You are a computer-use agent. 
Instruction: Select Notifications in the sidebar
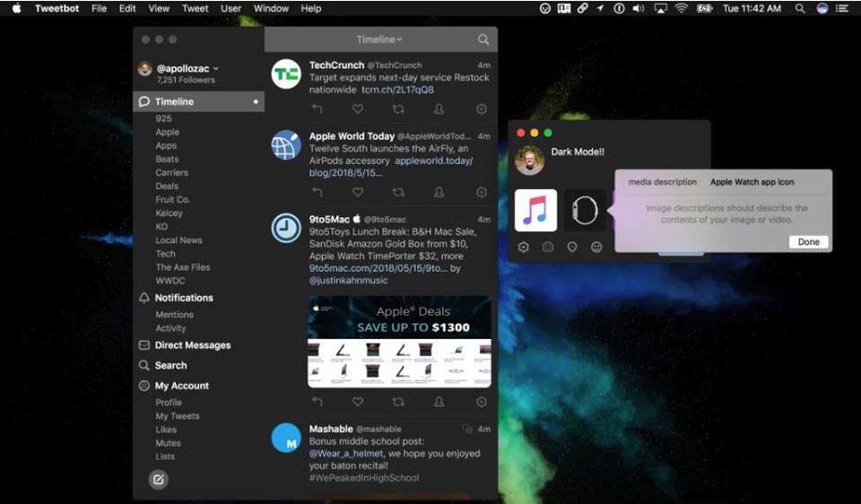(x=183, y=298)
